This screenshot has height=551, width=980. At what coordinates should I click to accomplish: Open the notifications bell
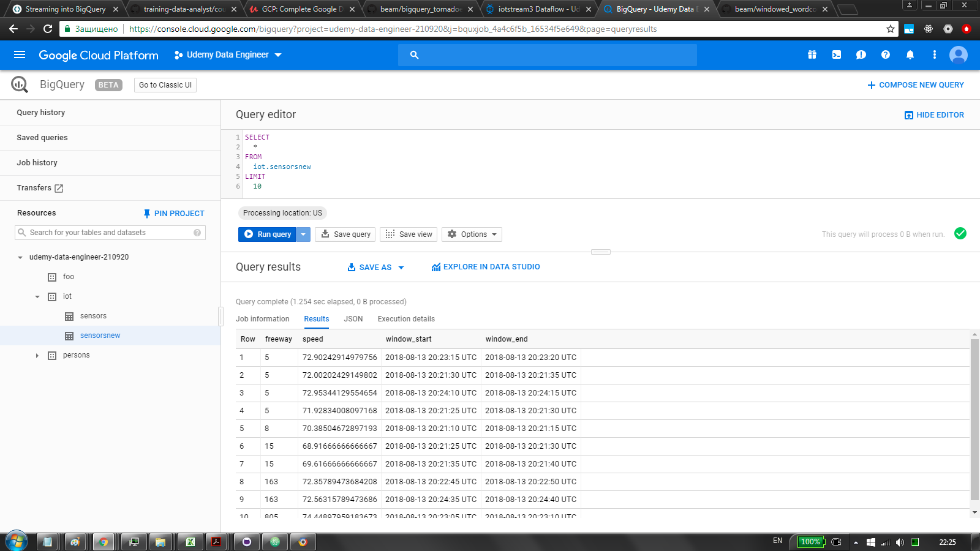pyautogui.click(x=910, y=54)
